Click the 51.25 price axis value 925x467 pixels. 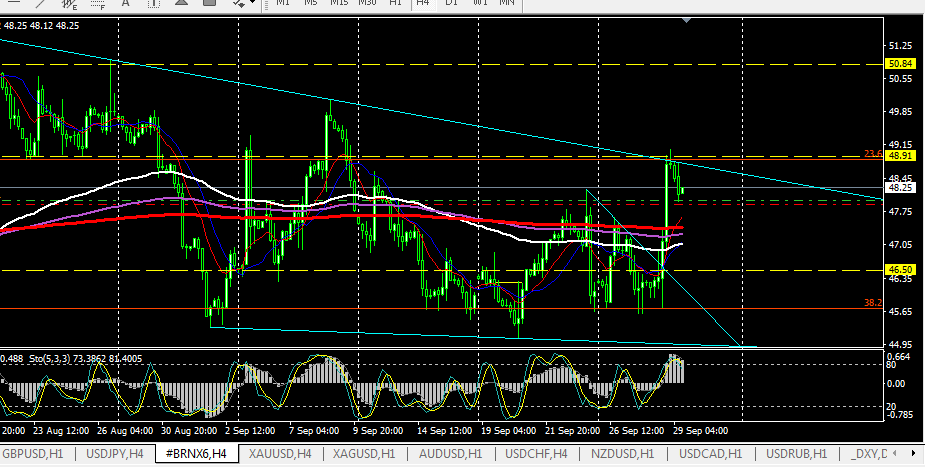click(x=900, y=45)
